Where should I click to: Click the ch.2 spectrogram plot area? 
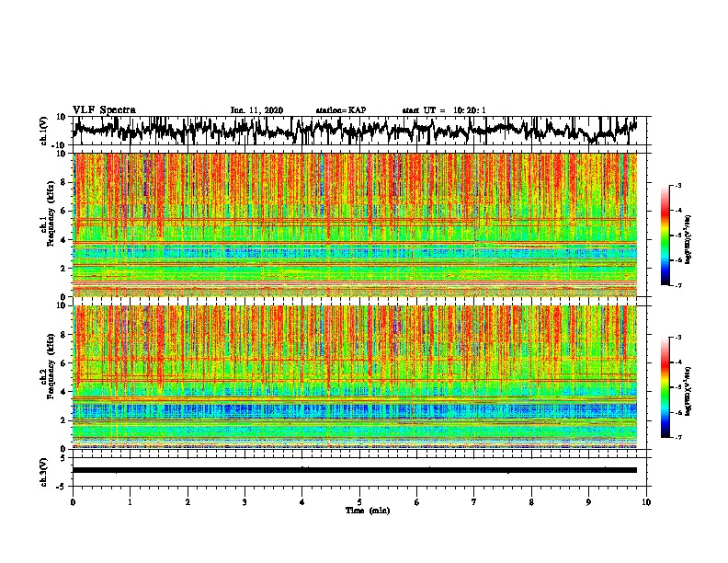tap(355, 377)
